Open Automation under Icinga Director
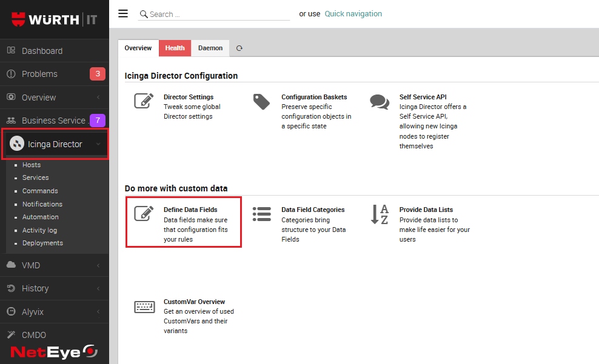599x364 pixels. [x=41, y=217]
